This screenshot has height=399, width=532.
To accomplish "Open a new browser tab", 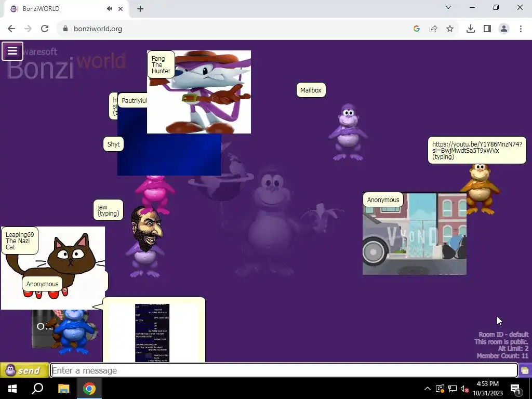I will (x=140, y=9).
